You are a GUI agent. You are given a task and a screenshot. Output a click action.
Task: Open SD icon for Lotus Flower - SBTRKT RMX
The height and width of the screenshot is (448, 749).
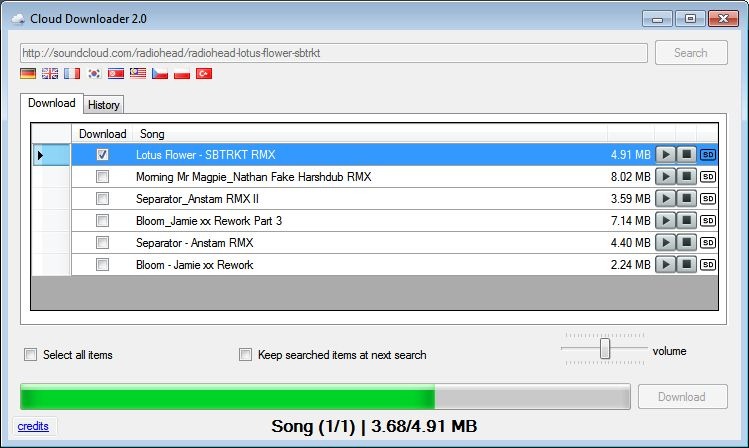[x=708, y=155]
